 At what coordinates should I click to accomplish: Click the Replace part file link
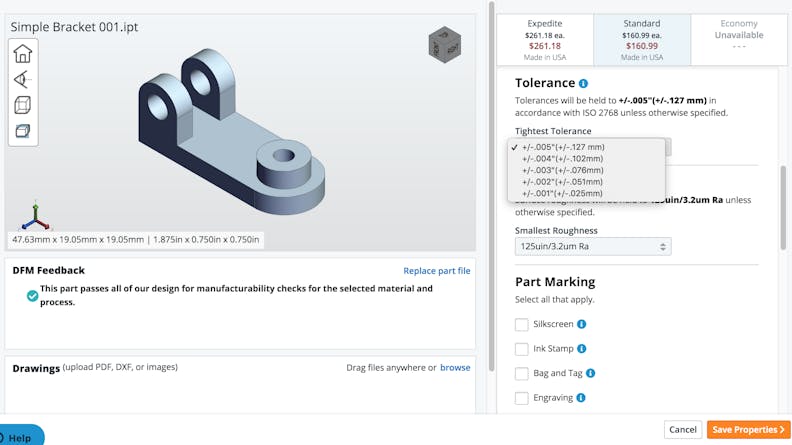click(436, 270)
